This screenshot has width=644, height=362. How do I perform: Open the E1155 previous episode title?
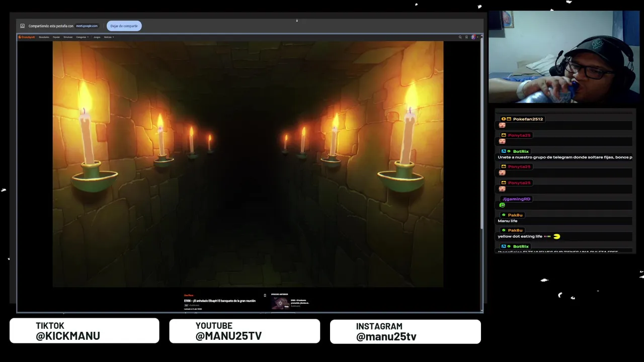point(300,302)
